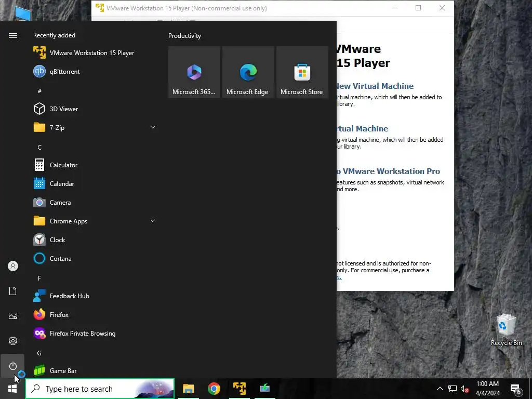Open Feedback Hub
Image resolution: width=532 pixels, height=399 pixels.
click(x=95, y=296)
